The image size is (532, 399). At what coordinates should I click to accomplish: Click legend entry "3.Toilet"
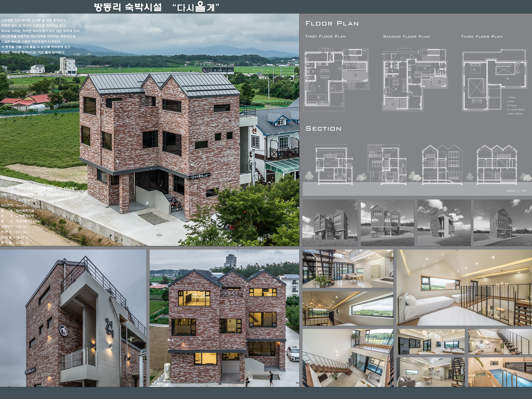(x=512, y=106)
